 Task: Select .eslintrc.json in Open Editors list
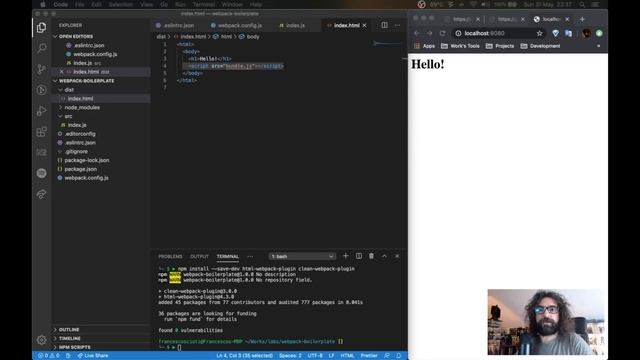(x=89, y=45)
